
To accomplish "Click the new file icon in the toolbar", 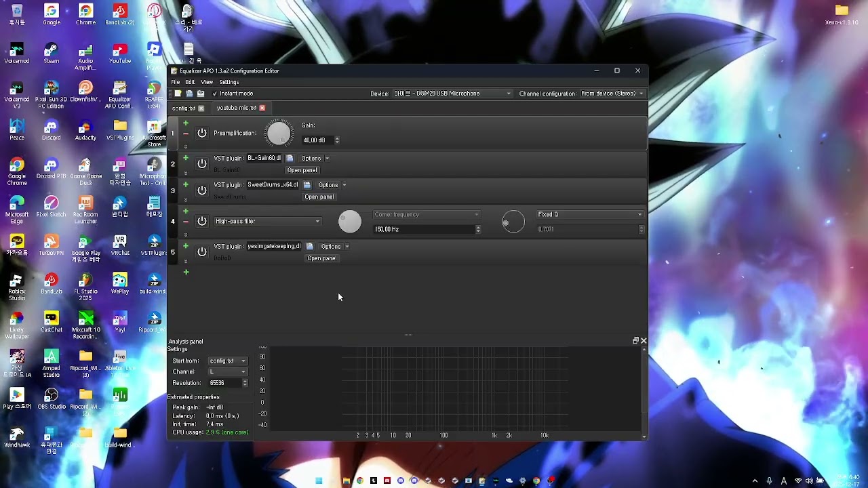I will pyautogui.click(x=178, y=94).
